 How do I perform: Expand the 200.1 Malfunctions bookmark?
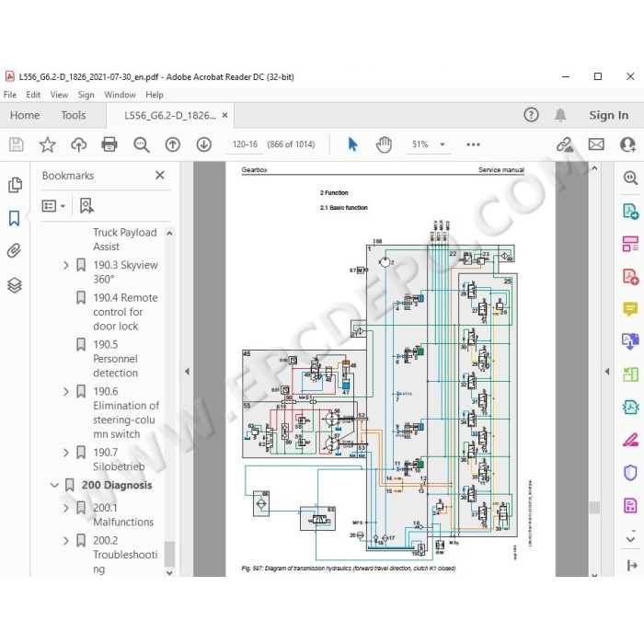pyautogui.click(x=65, y=508)
